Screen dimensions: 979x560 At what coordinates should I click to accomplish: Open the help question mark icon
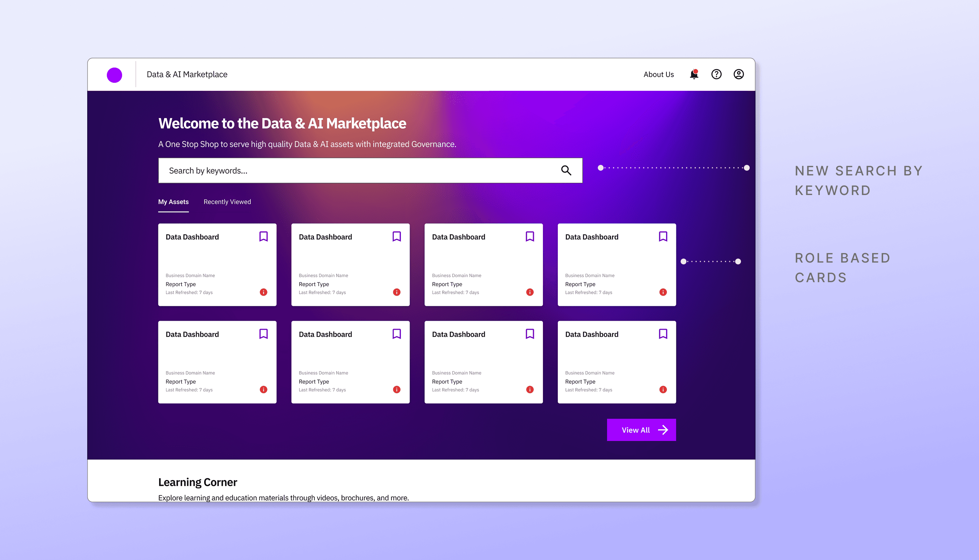coord(716,74)
